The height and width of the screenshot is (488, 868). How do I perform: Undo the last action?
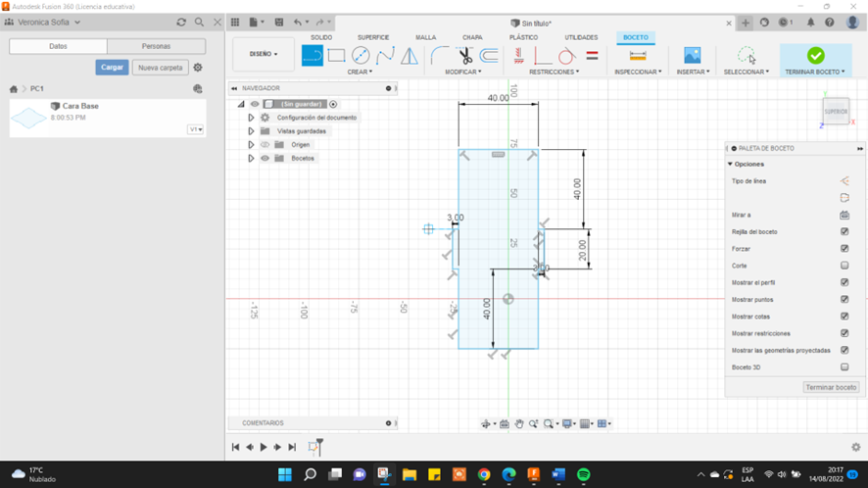coord(298,23)
